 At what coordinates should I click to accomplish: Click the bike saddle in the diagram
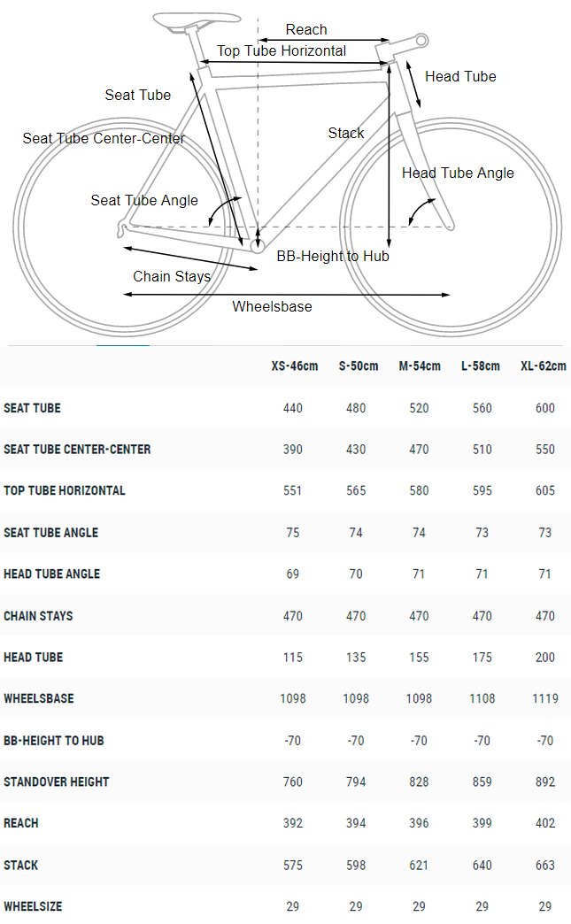click(x=197, y=20)
